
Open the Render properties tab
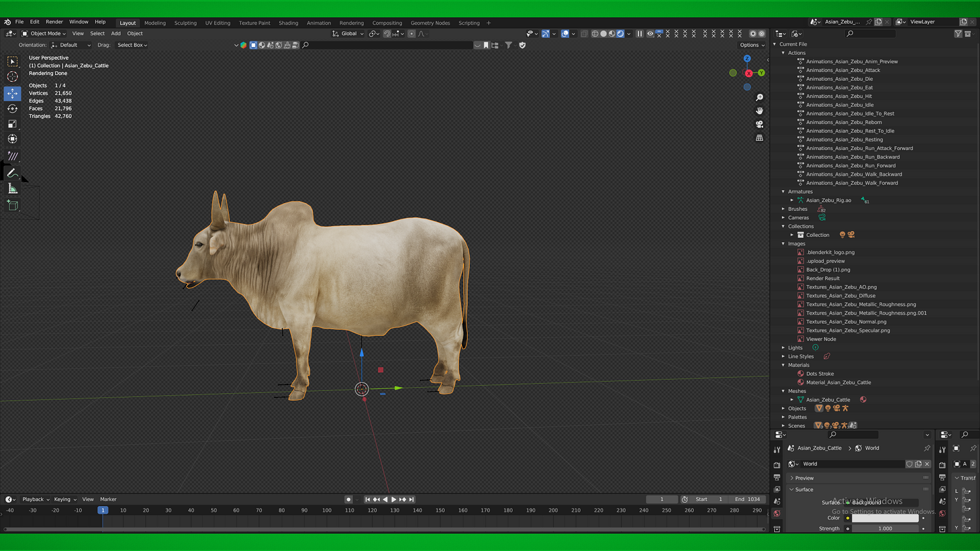point(777,465)
